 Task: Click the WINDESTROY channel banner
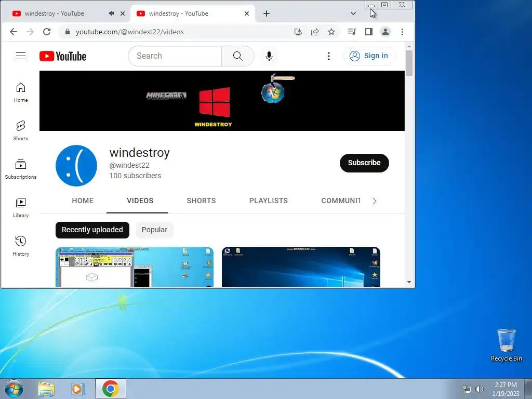click(222, 101)
